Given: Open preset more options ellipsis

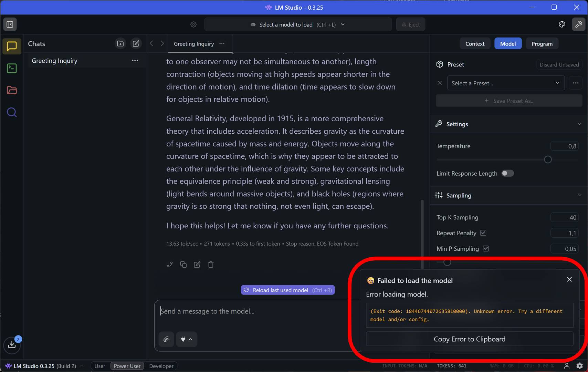Looking at the screenshot, I should pos(576,83).
